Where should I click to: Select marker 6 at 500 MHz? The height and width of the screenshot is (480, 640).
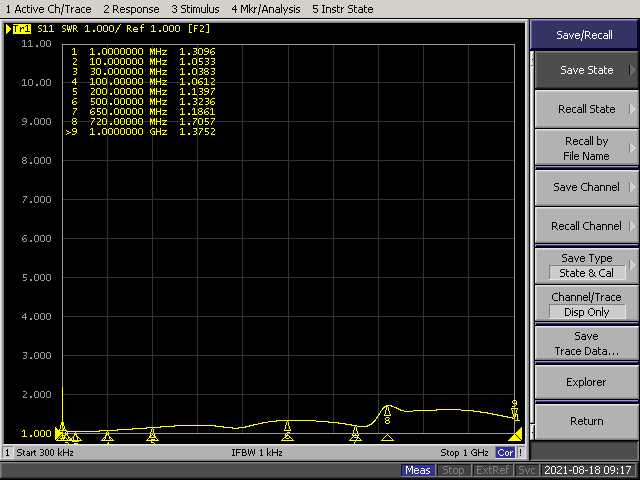[287, 427]
